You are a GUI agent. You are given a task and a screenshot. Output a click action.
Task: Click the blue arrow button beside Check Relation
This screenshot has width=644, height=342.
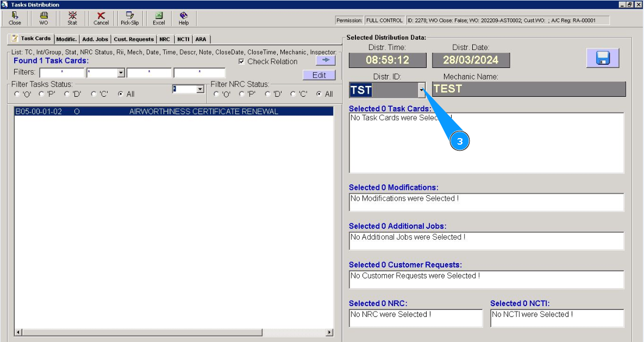(326, 60)
